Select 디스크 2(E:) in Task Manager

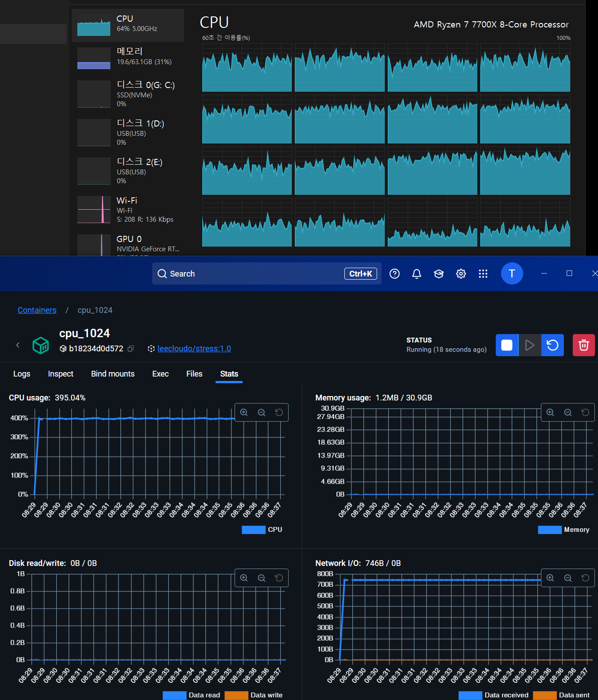(128, 171)
